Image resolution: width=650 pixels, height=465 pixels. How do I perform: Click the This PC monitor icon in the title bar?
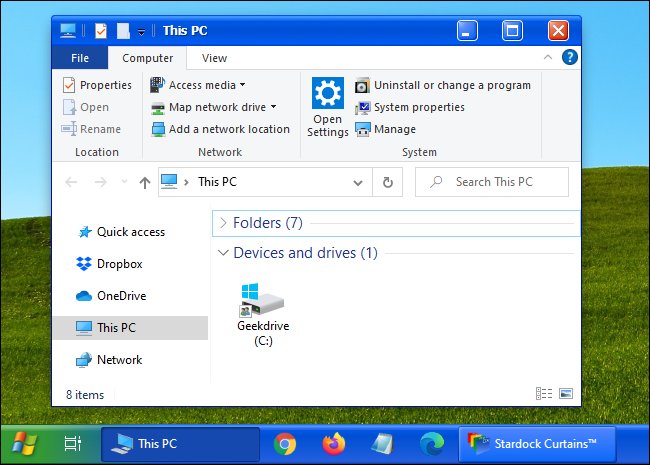tap(68, 31)
